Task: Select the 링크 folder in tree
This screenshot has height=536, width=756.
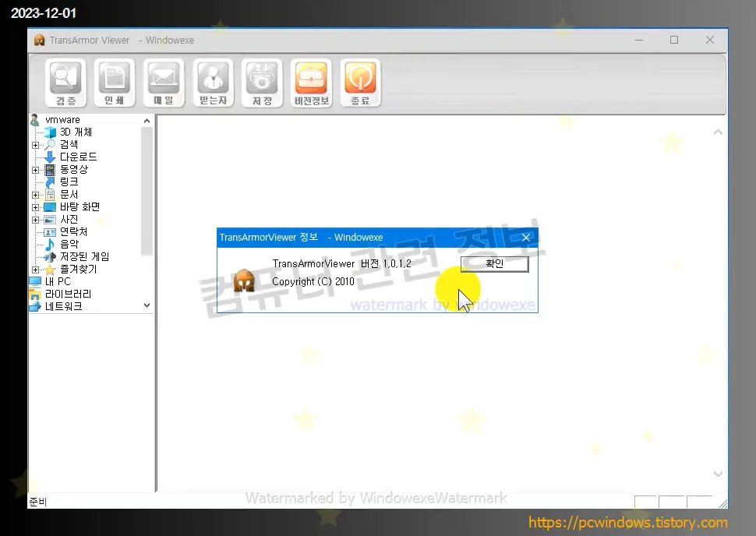Action: (x=69, y=182)
